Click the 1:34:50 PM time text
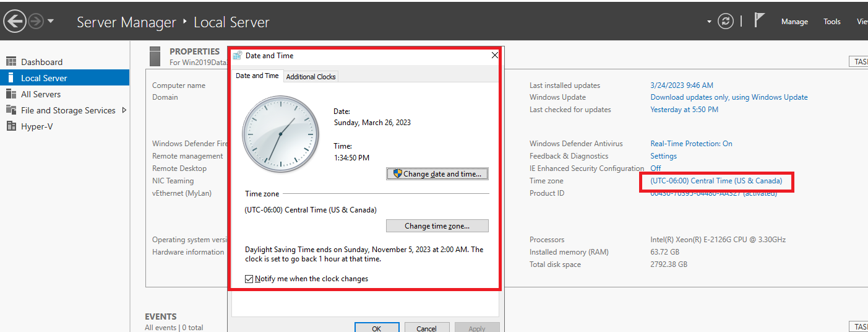 [x=351, y=157]
